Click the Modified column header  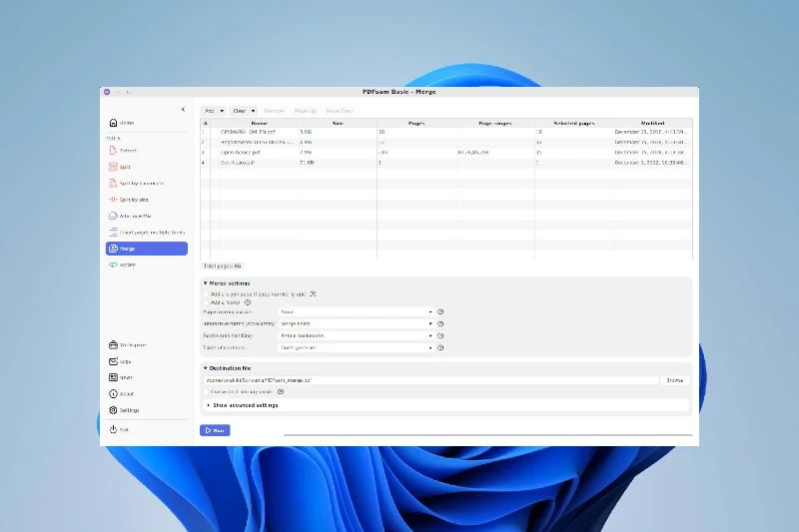click(653, 123)
